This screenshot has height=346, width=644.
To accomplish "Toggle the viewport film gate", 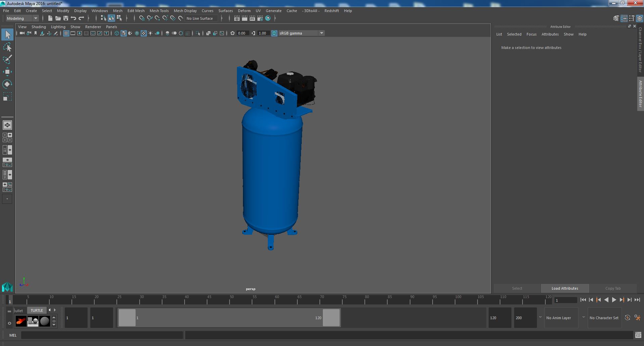I will click(x=73, y=33).
